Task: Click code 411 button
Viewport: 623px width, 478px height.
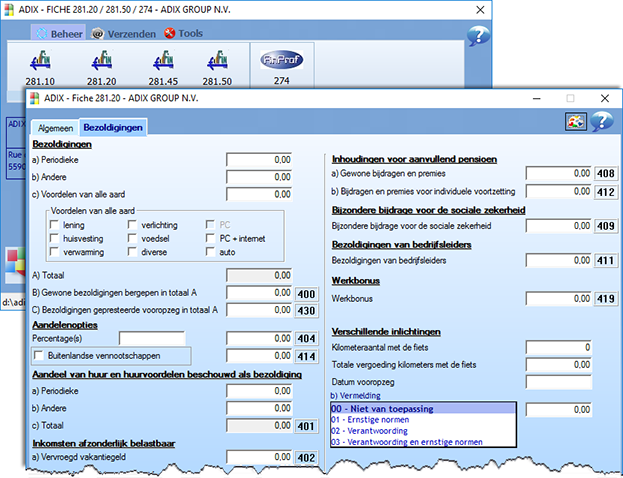Action: tap(606, 260)
